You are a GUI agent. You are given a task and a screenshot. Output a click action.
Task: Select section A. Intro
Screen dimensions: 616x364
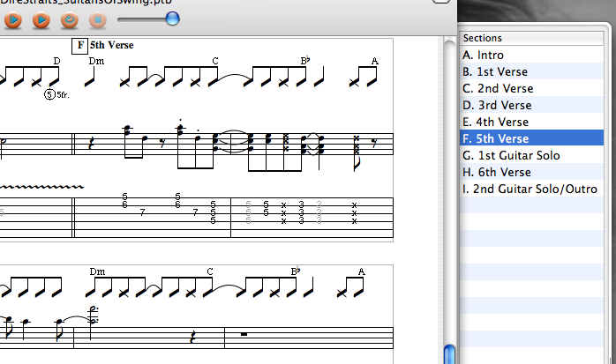pyautogui.click(x=531, y=55)
